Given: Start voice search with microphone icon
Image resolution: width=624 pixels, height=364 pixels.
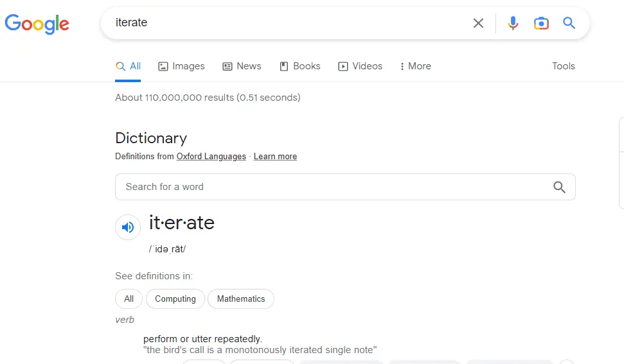Looking at the screenshot, I should pos(513,23).
